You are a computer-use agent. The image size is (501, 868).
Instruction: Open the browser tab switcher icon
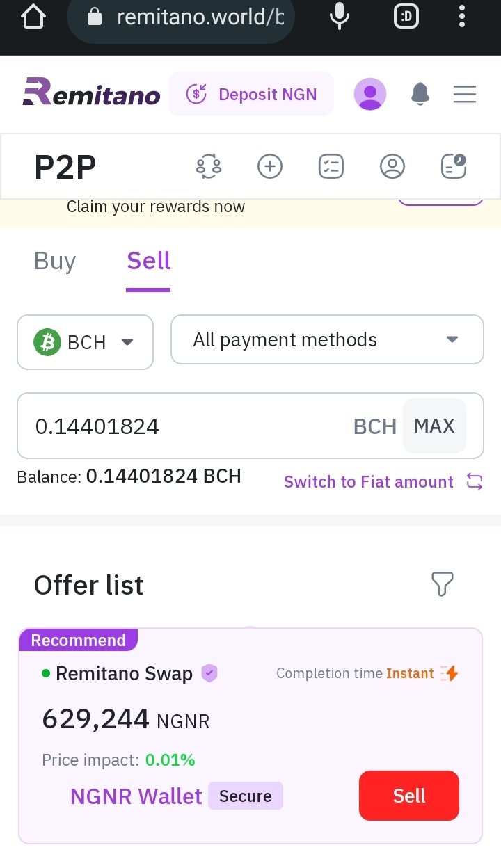pyautogui.click(x=406, y=17)
